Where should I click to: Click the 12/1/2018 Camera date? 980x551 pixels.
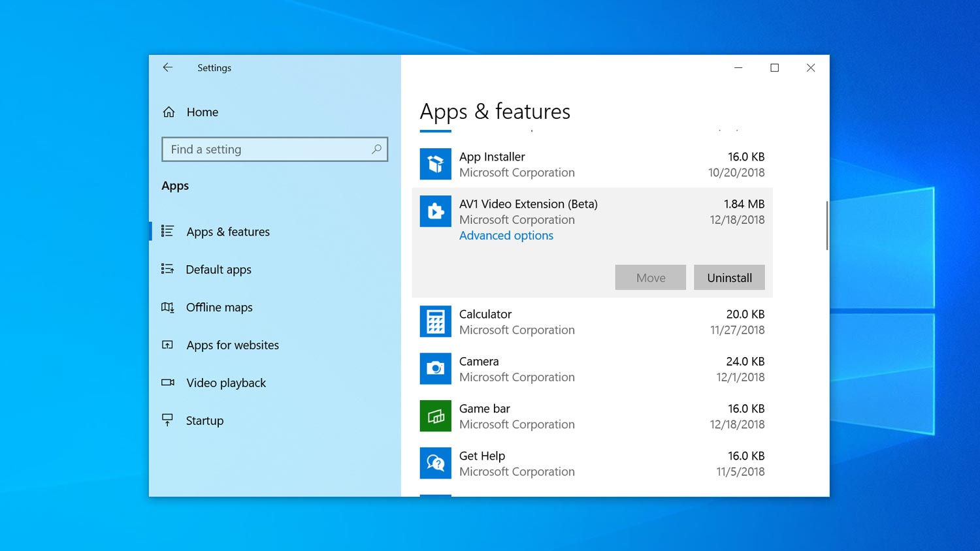pyautogui.click(x=740, y=377)
